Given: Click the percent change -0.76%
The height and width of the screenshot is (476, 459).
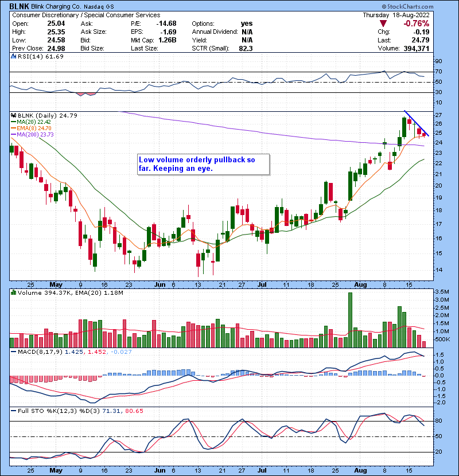Looking at the screenshot, I should [x=417, y=24].
